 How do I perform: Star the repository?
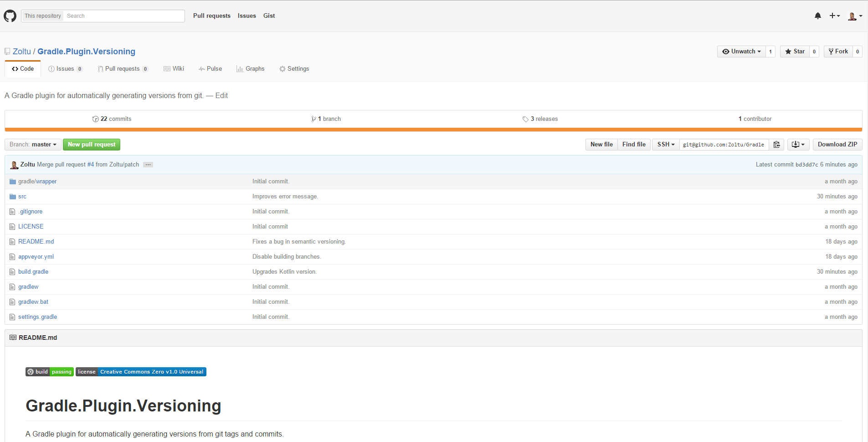[x=795, y=52]
